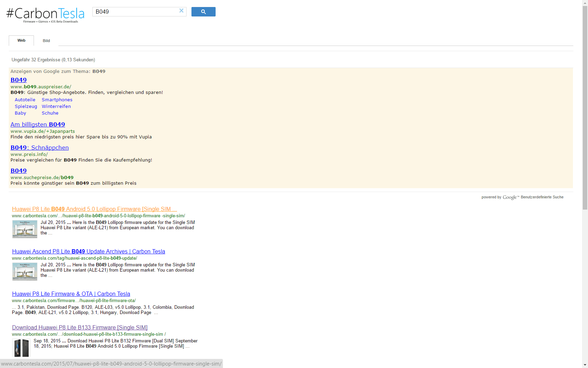This screenshot has width=588, height=368.
Task: Open the first B049 ad link
Action: 19,80
